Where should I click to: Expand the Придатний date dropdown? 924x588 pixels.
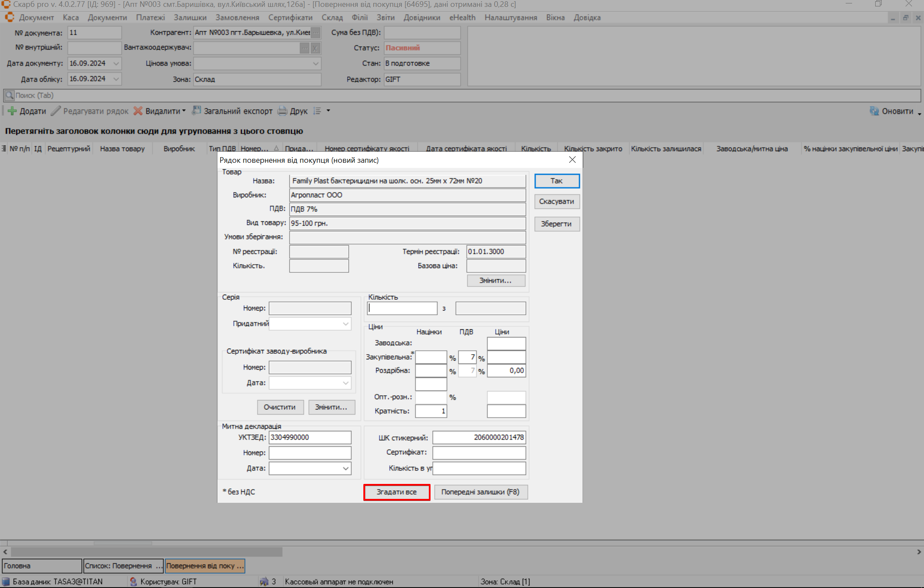tap(345, 324)
